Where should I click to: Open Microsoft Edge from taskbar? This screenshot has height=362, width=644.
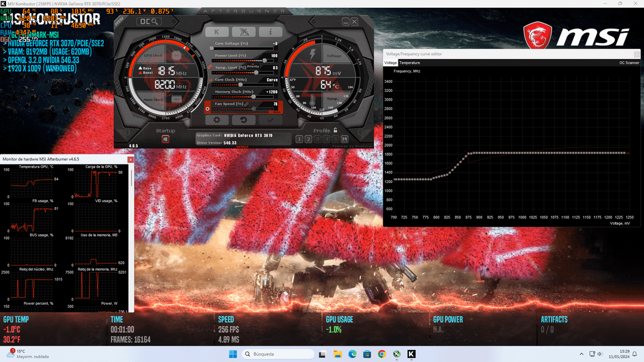click(352, 354)
